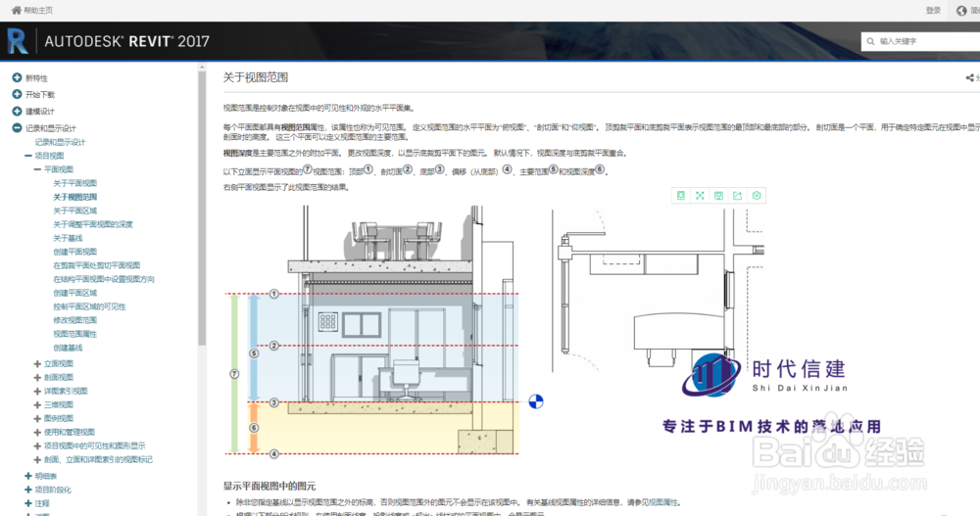Viewport: 980px width, 516px height.
Task: Expand the 建模设计 section
Action: point(17,112)
